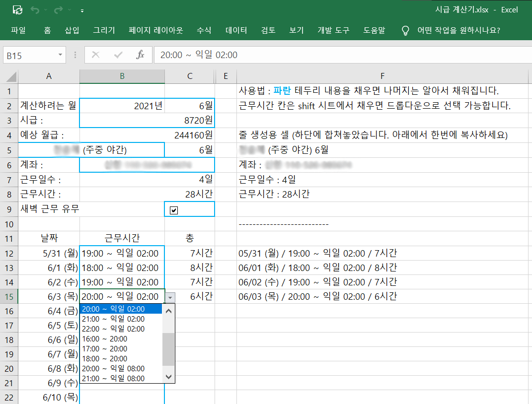Open the 도움말 ribbon tab
This screenshot has height=404, width=532.
(374, 30)
